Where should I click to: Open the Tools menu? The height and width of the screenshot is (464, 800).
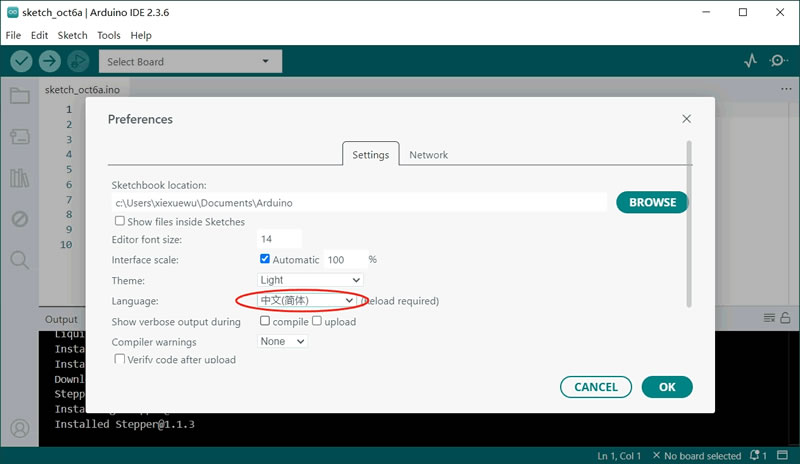tap(109, 35)
